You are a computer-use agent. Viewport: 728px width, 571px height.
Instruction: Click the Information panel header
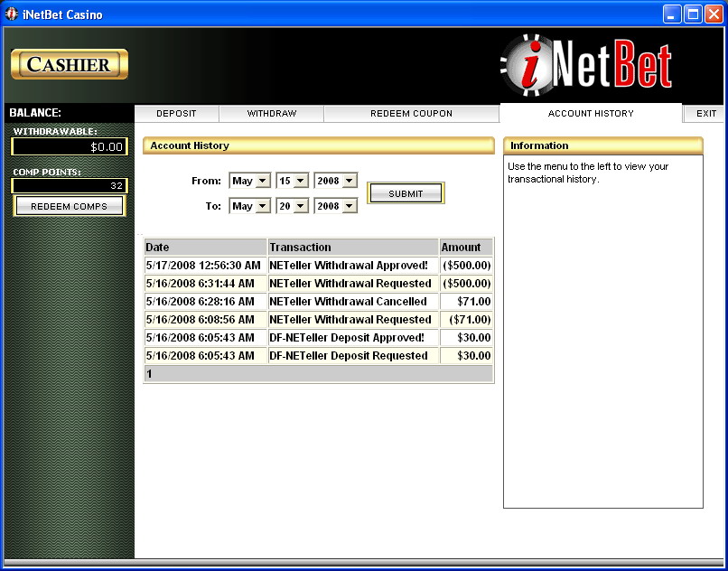coord(603,145)
